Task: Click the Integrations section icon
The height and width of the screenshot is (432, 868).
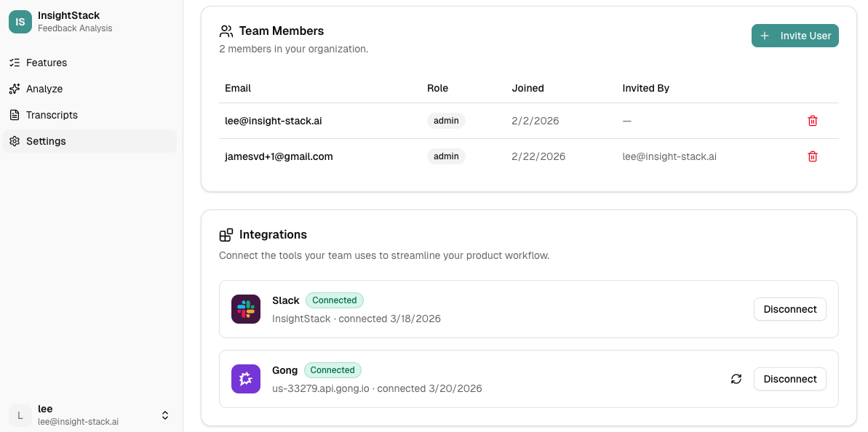Action: tap(226, 235)
